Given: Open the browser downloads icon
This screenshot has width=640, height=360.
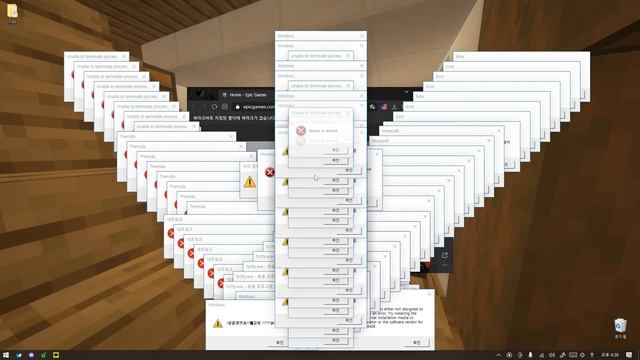Looking at the screenshot, I should click(x=395, y=107).
